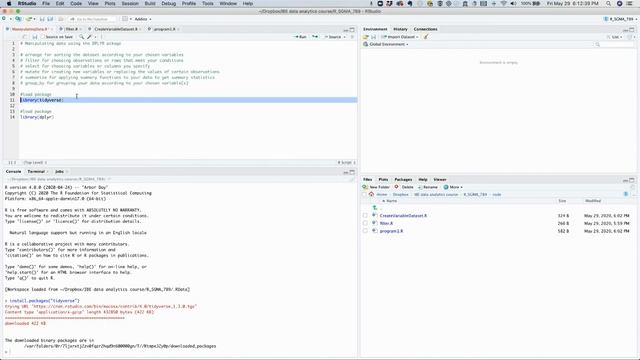640x360 pixels.
Task: Click the Open File icon in main toolbar
Action: coord(29,19)
